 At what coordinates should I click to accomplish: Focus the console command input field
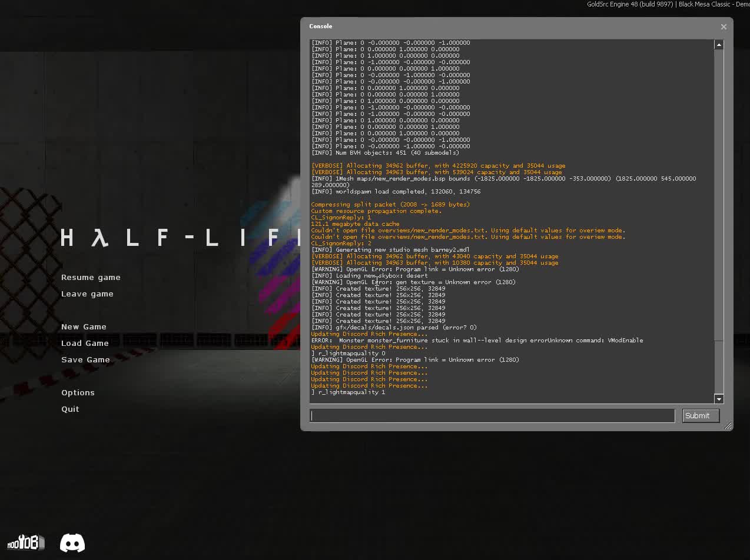point(492,416)
